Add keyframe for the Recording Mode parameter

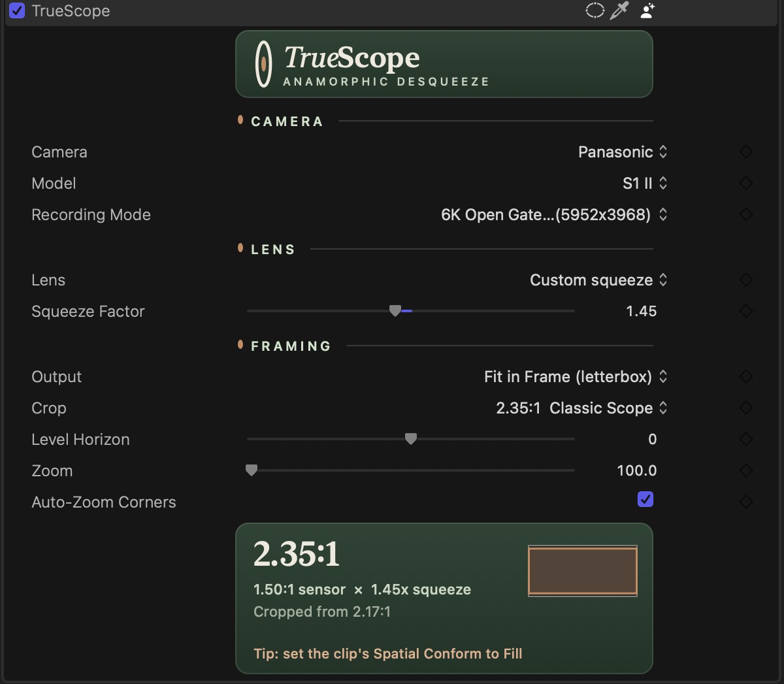tap(745, 214)
